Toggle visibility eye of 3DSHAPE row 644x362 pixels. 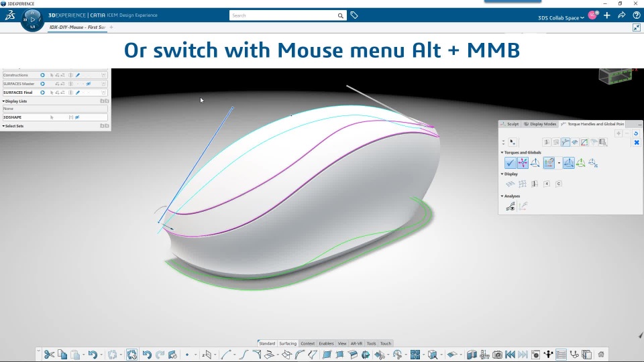77,117
